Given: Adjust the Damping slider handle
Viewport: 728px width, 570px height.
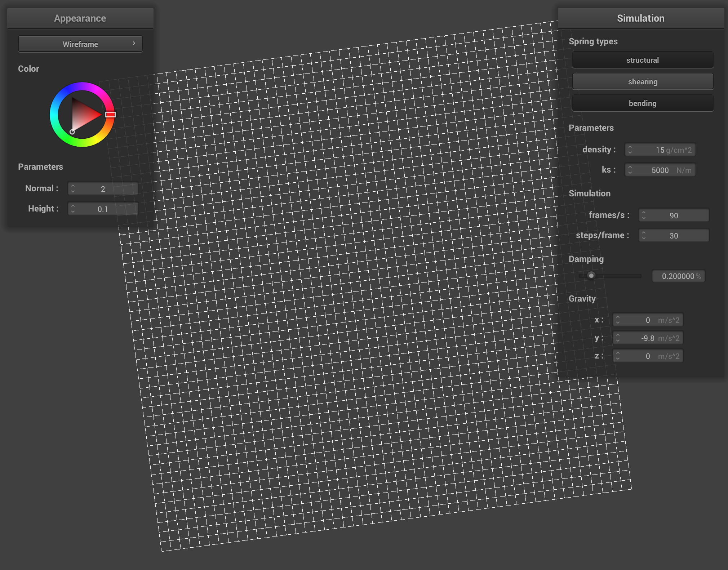Looking at the screenshot, I should pyautogui.click(x=591, y=276).
